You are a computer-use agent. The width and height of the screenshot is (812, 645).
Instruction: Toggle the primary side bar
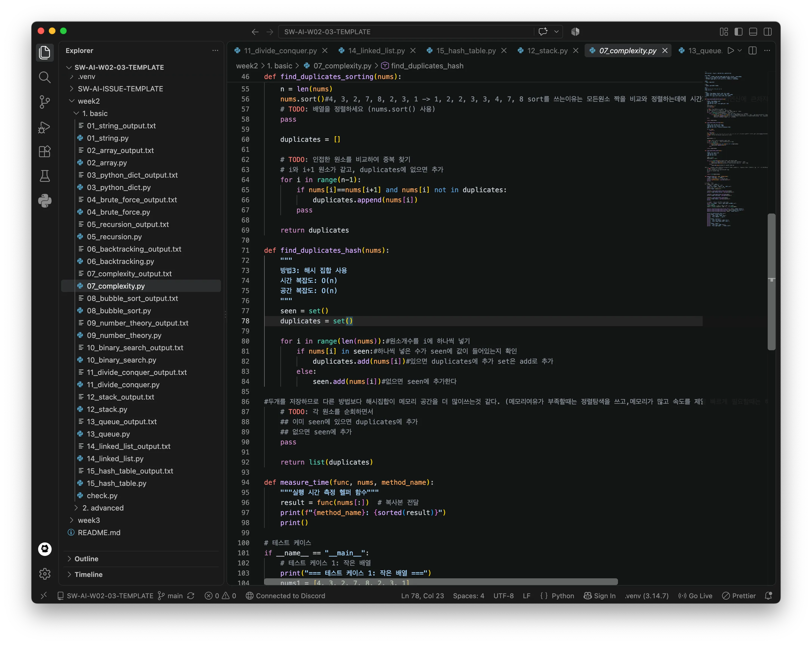coord(738,32)
